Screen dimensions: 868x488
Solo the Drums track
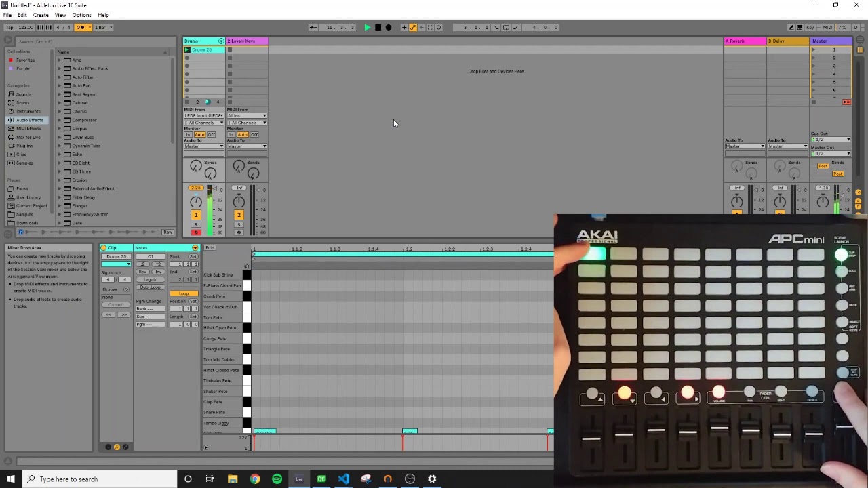click(196, 224)
